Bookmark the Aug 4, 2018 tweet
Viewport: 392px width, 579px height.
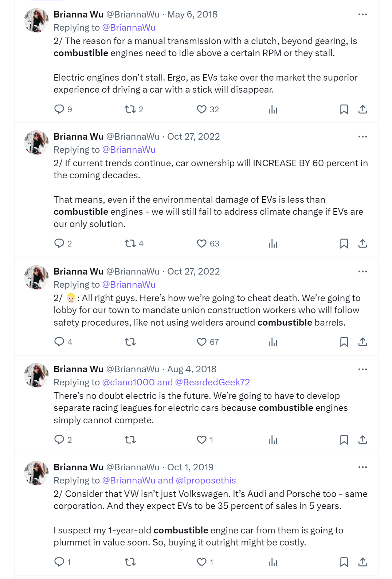[x=344, y=440]
